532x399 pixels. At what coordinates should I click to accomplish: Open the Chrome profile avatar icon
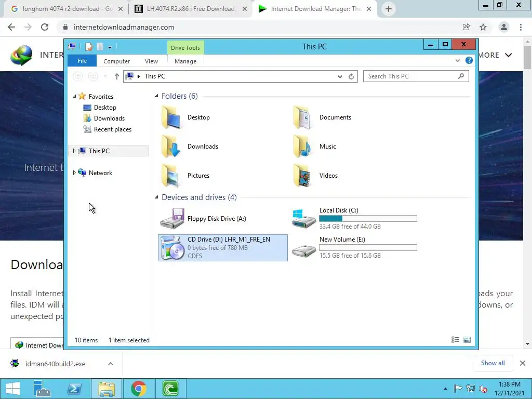504,27
